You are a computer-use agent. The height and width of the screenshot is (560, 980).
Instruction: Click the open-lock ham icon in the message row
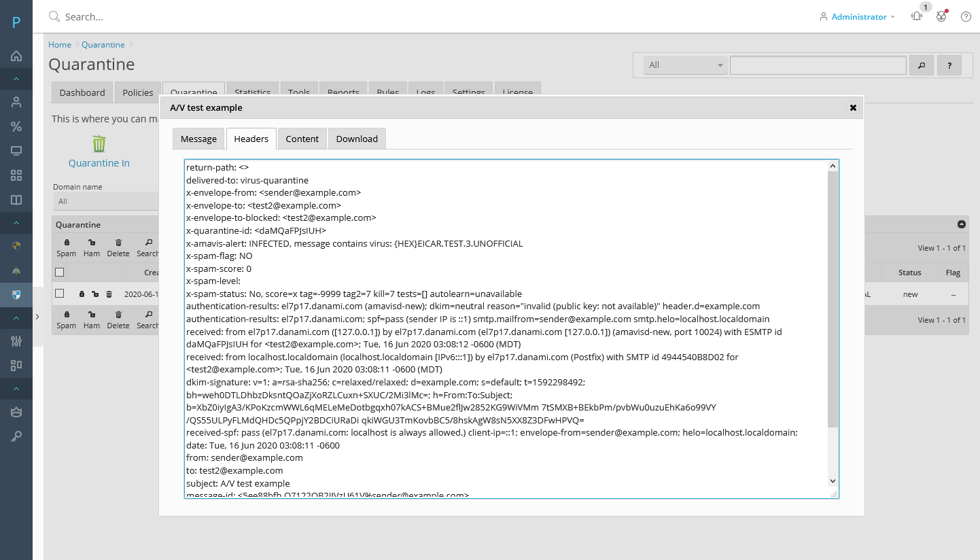(95, 294)
